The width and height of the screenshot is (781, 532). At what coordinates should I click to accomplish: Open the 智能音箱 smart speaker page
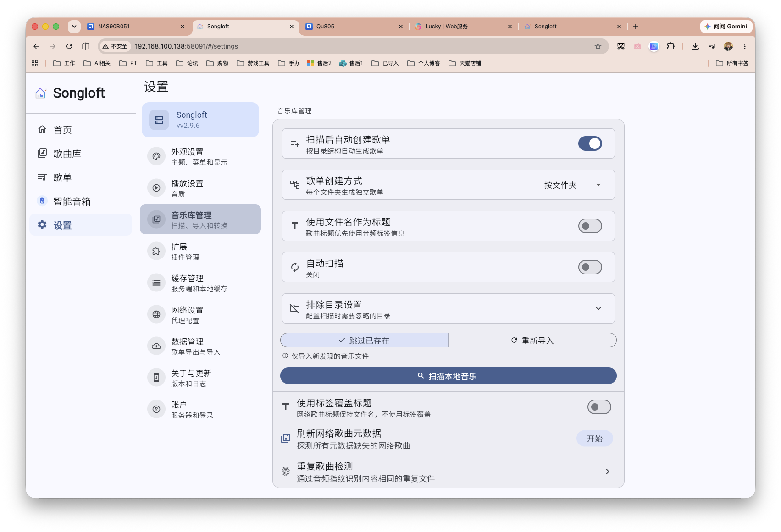pyautogui.click(x=81, y=201)
